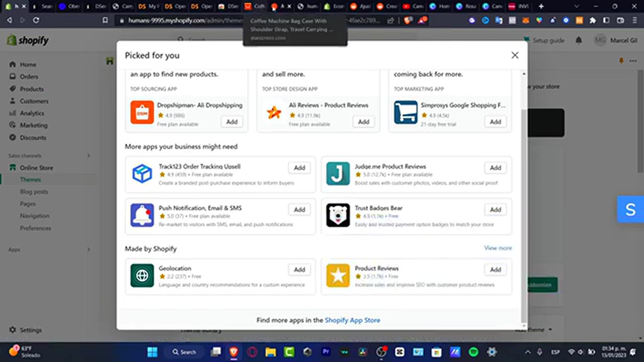
Task: Open the three-dot page menu
Action: (x=633, y=61)
